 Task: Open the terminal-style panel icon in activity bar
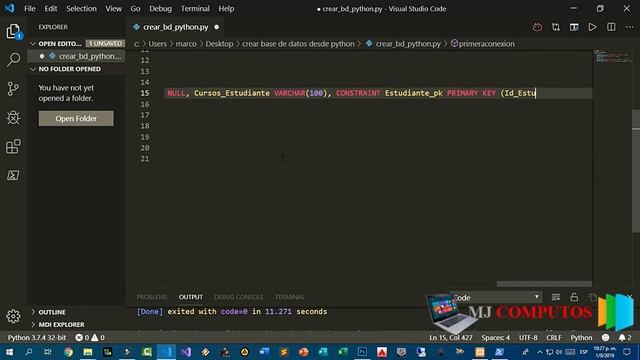(13, 175)
